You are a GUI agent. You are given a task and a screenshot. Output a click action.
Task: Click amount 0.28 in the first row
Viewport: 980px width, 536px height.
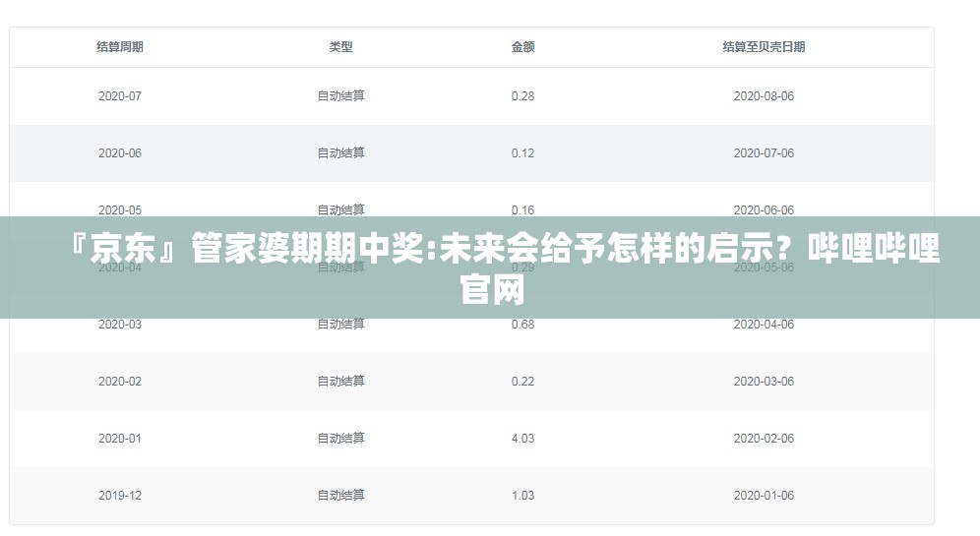tap(522, 96)
